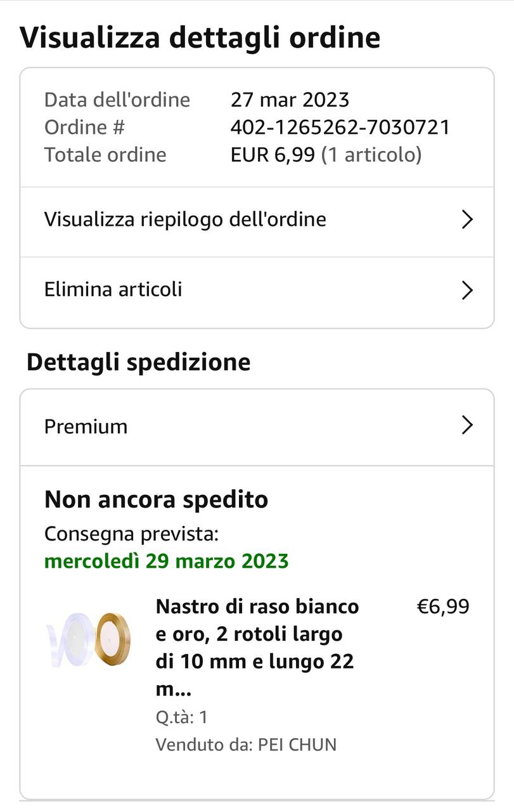The height and width of the screenshot is (812, 514).
Task: Open the Nastro di raso product title
Action: point(257,648)
